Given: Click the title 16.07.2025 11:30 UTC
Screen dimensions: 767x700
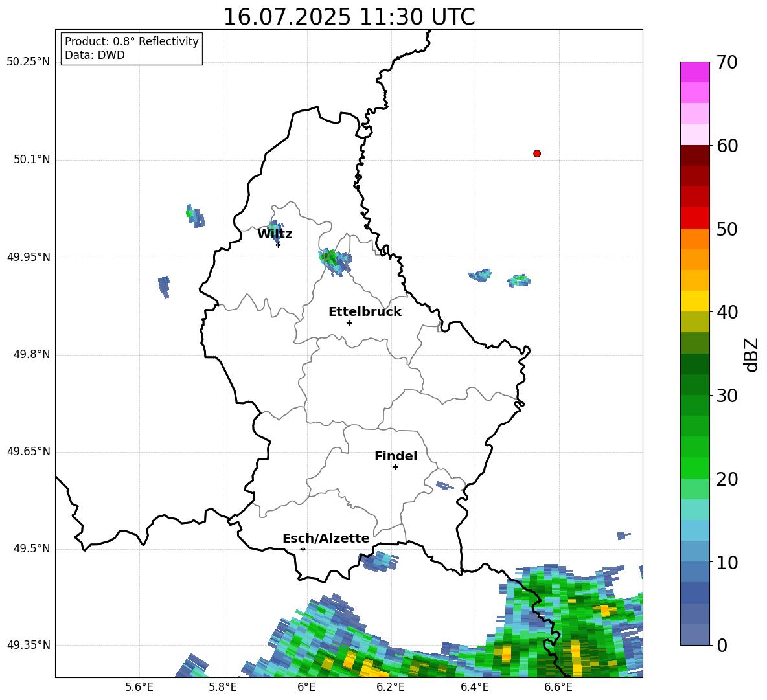Looking at the screenshot, I should (349, 17).
